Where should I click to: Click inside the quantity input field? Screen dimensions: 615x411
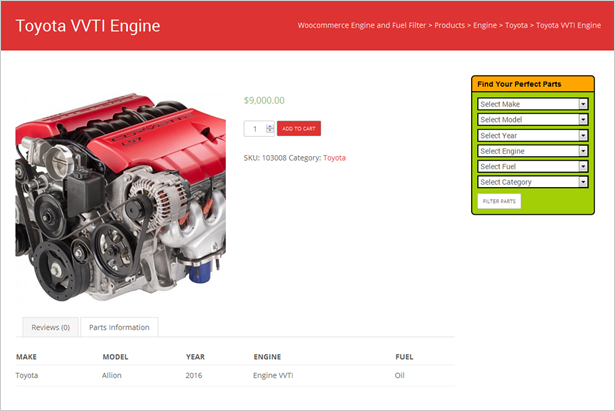[x=255, y=129]
